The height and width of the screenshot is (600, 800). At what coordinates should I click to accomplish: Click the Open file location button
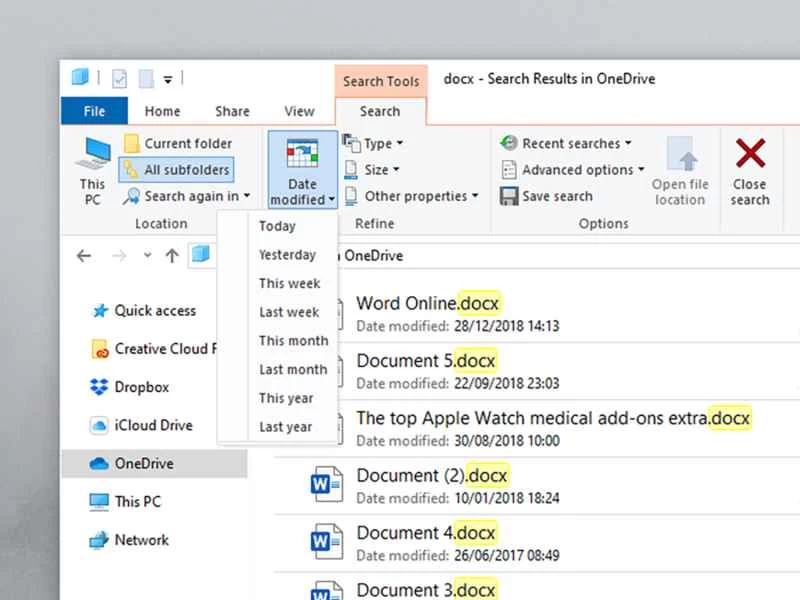point(680,172)
